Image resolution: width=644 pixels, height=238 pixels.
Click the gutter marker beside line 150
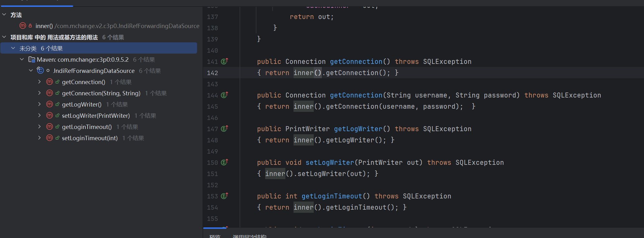[224, 162]
